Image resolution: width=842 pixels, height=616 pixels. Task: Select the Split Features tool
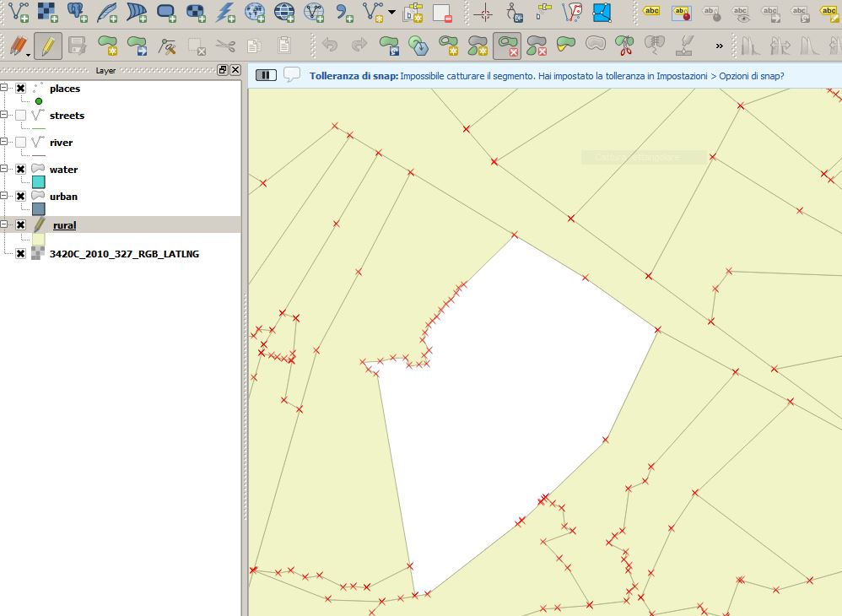click(x=624, y=46)
